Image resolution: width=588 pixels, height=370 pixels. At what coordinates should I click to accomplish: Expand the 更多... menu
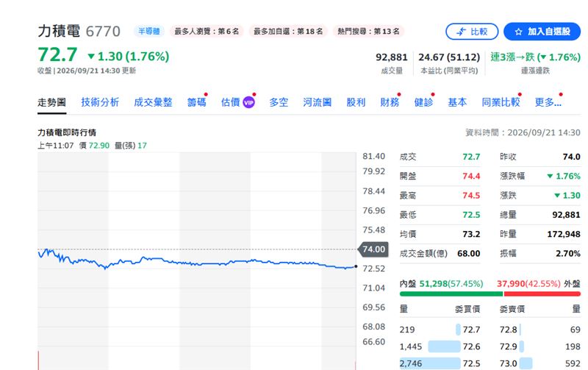click(x=548, y=102)
